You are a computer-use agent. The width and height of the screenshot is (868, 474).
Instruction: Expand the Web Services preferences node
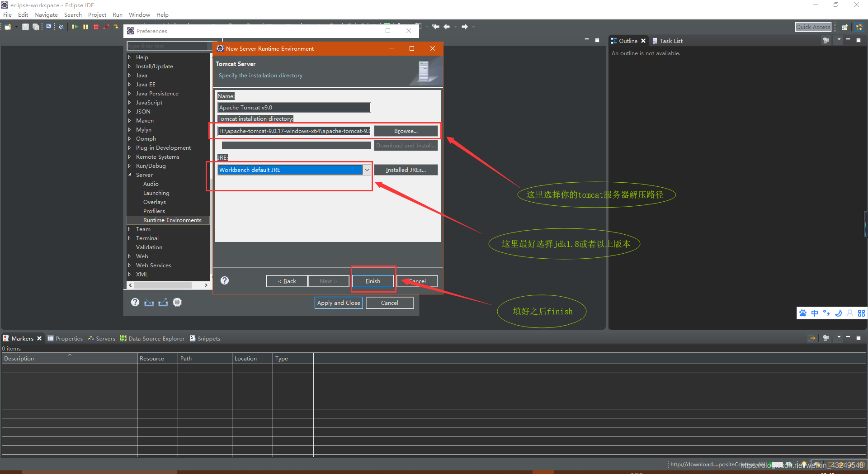click(x=129, y=265)
